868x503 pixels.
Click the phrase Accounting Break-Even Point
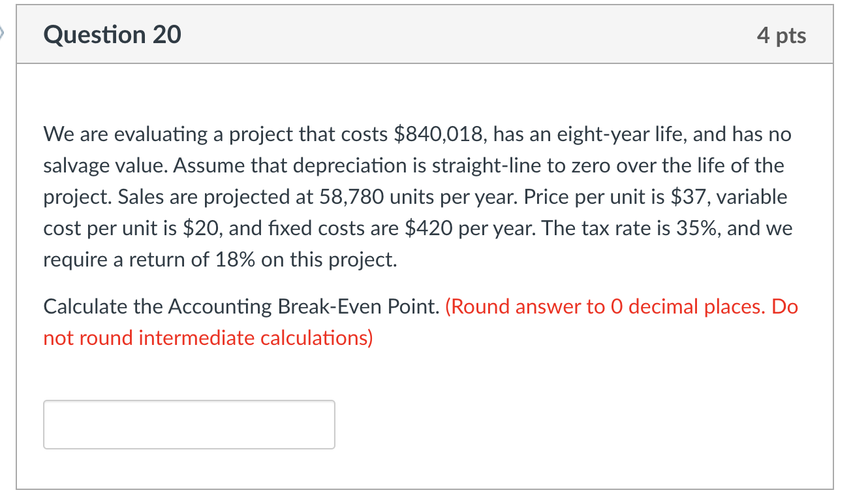point(294,306)
